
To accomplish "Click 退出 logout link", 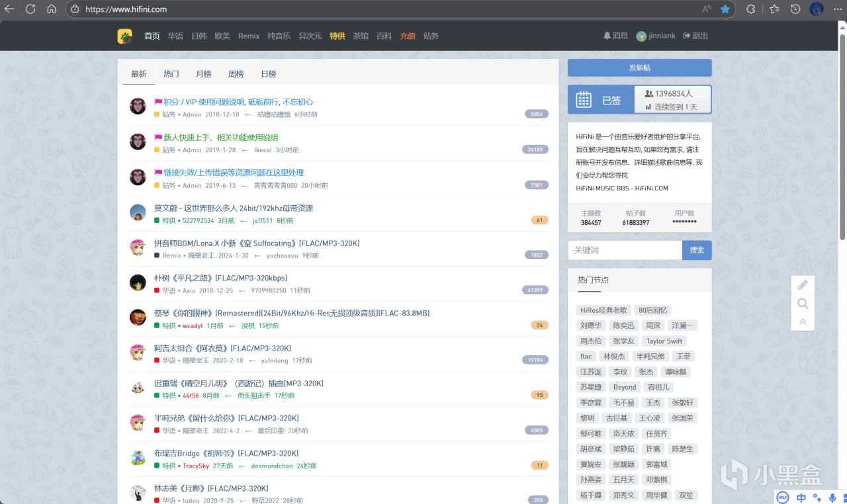I will tap(695, 36).
